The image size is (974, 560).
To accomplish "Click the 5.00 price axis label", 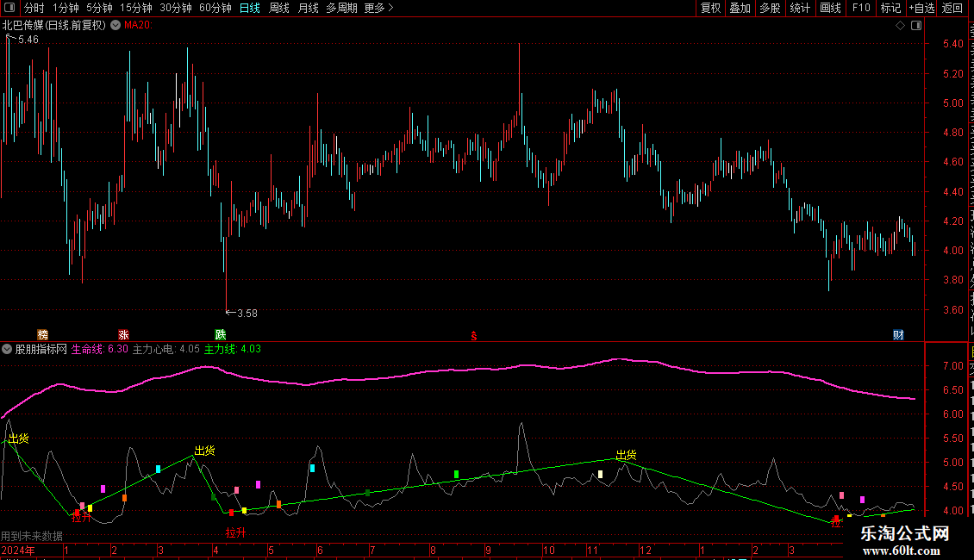I will 952,103.
